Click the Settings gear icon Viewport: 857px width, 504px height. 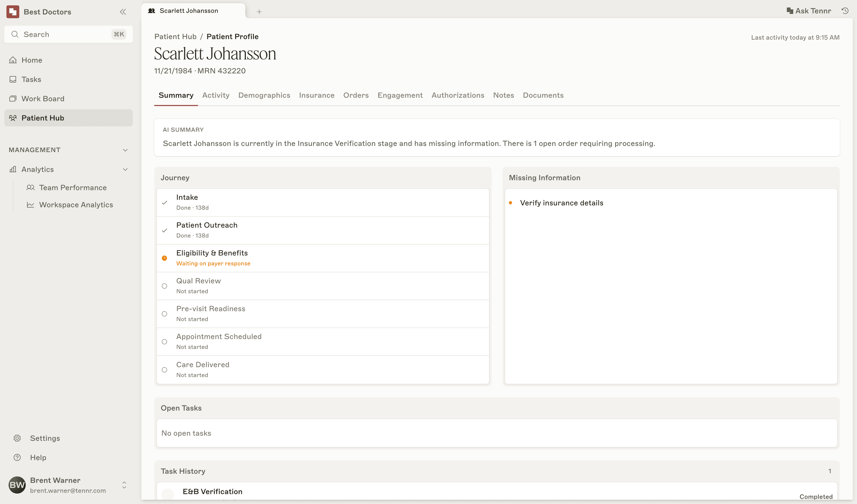point(17,438)
